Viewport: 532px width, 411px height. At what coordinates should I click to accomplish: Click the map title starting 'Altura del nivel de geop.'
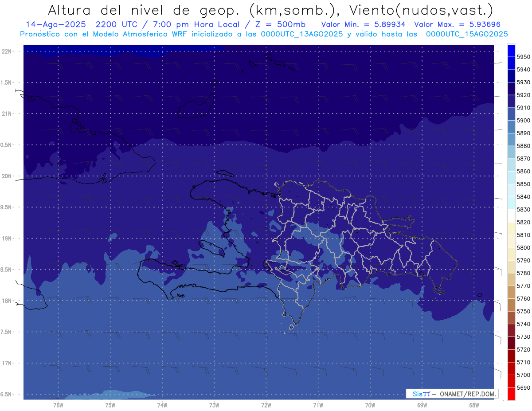click(x=270, y=10)
